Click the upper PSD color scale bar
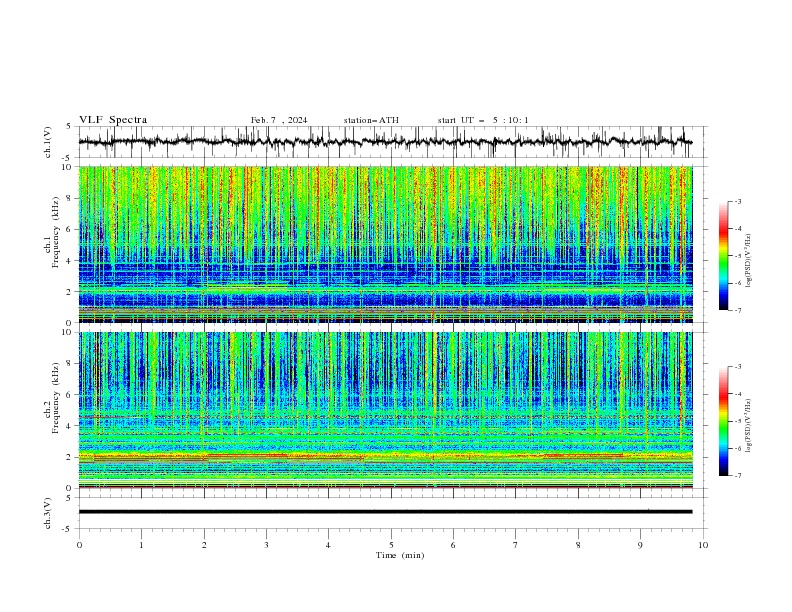 pyautogui.click(x=724, y=256)
